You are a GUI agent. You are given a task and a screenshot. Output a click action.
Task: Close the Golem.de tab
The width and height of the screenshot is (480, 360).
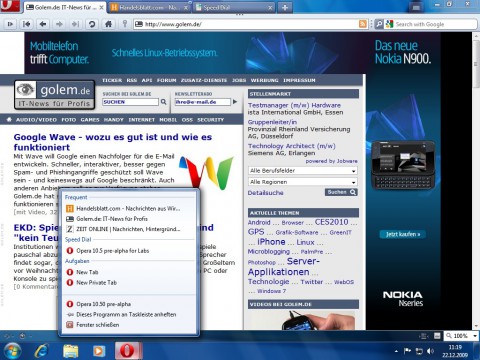point(101,7)
